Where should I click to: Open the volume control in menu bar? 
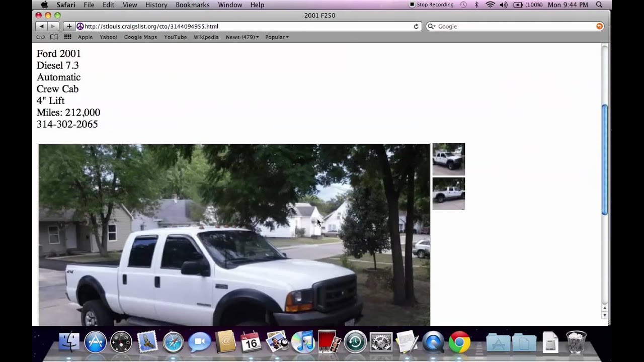click(504, 5)
